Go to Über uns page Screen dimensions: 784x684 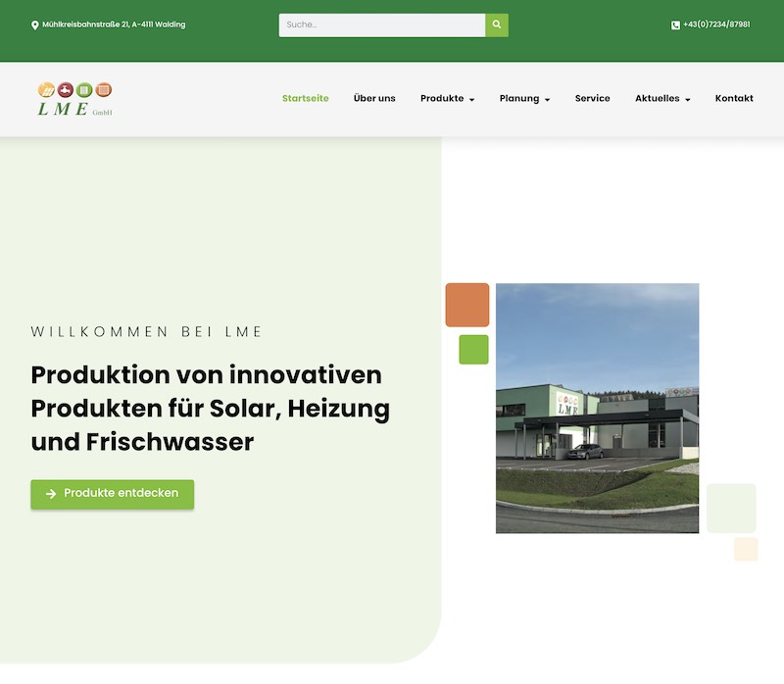(374, 99)
